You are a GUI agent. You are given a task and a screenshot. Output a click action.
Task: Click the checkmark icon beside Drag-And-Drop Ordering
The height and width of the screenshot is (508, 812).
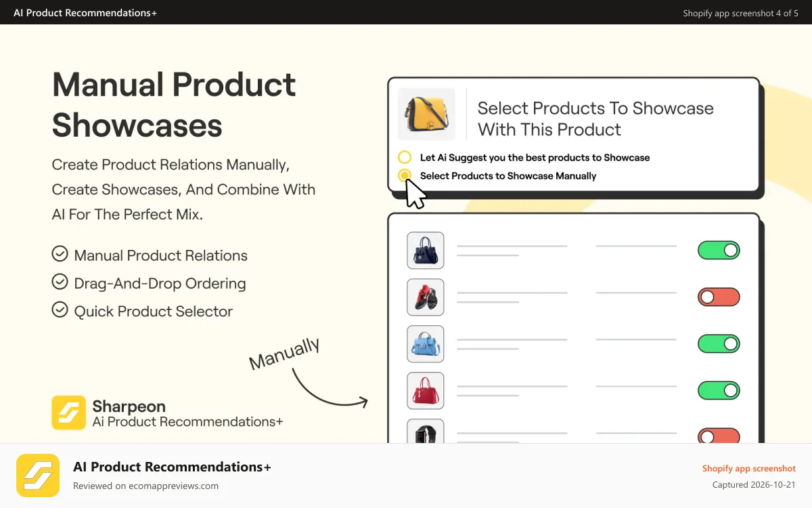point(60,282)
